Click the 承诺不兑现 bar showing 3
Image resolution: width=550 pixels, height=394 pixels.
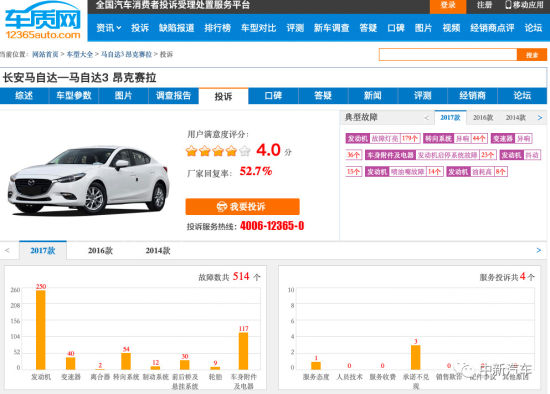point(416,357)
